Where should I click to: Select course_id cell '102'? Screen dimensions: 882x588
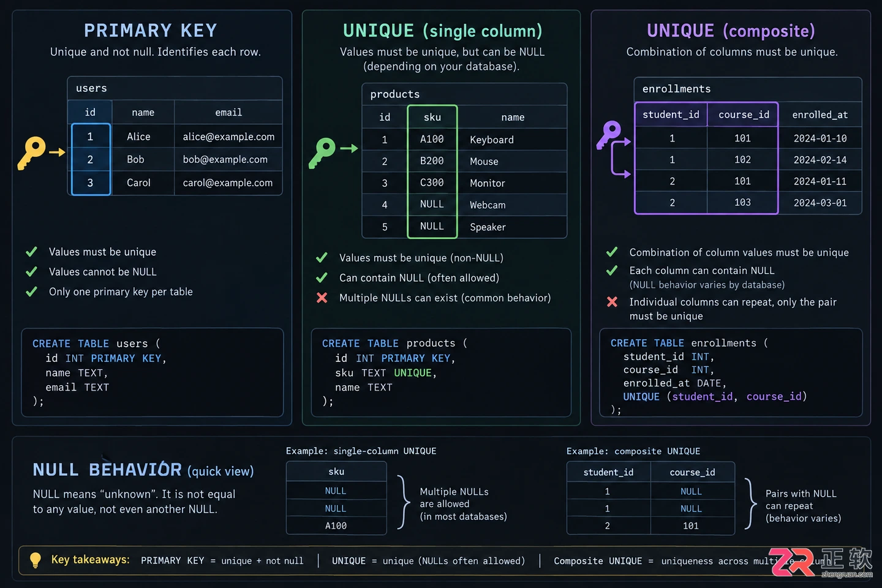742,159
